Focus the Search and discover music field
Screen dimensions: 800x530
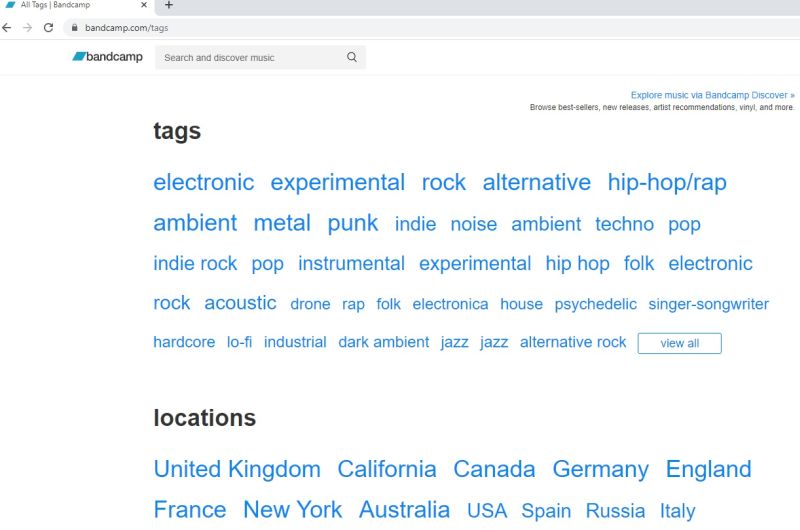pos(250,57)
